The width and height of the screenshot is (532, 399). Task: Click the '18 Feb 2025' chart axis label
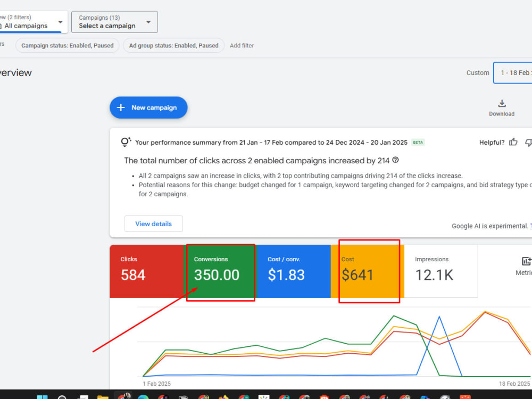pos(514,384)
